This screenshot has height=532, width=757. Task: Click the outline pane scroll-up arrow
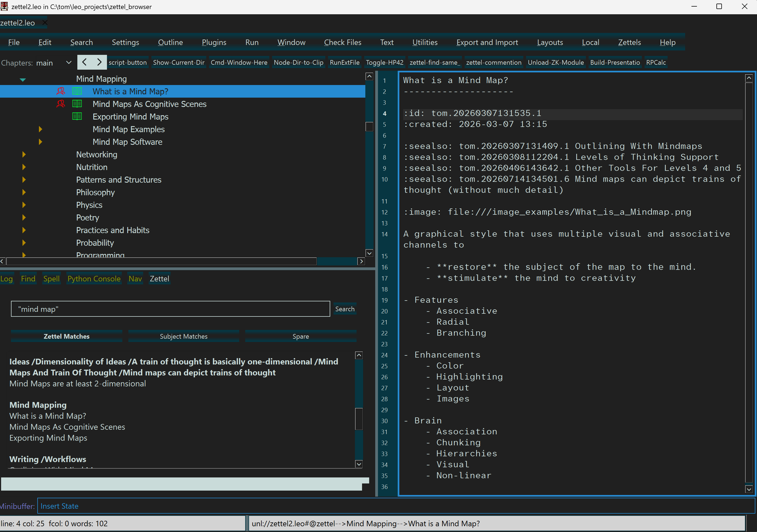(x=369, y=77)
